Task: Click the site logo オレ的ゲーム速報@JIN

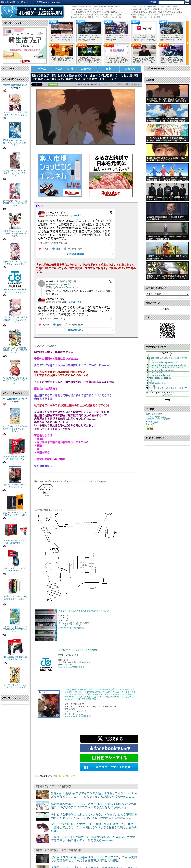Action: pyautogui.click(x=33, y=12)
